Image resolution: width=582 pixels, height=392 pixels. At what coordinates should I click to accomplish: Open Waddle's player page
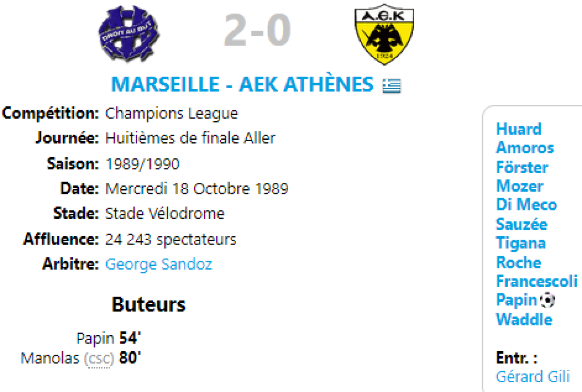(524, 320)
